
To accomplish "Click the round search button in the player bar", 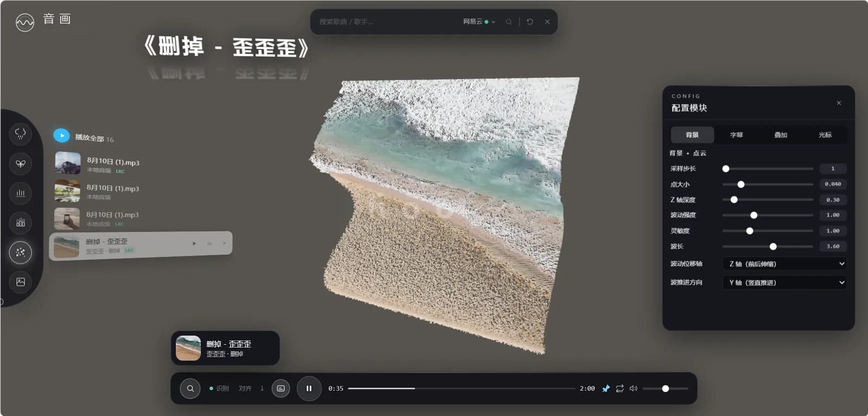I will (x=190, y=388).
